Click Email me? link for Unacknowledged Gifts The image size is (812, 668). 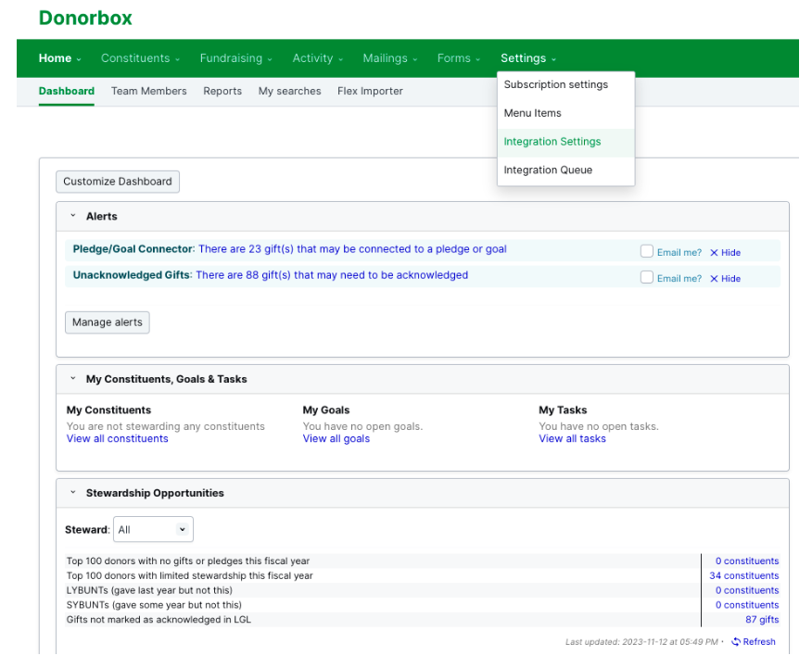click(679, 278)
